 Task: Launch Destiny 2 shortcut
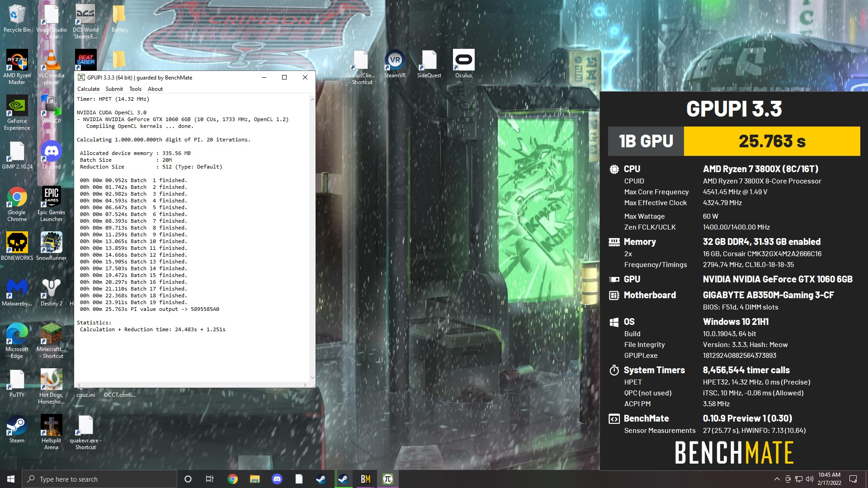[51, 291]
